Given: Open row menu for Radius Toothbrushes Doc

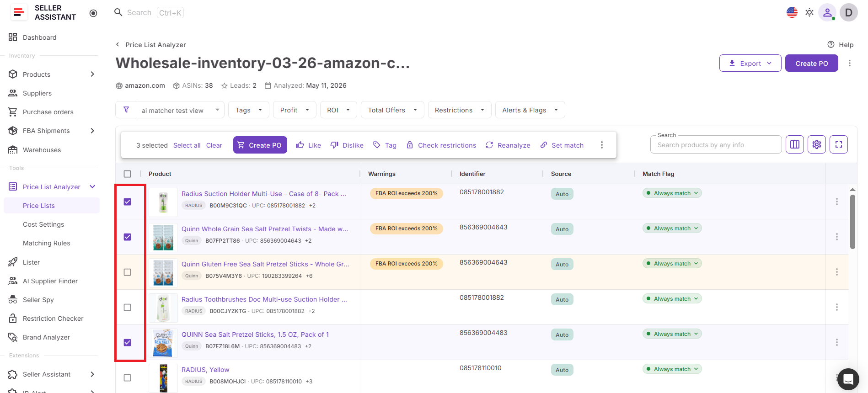Looking at the screenshot, I should coord(837,307).
